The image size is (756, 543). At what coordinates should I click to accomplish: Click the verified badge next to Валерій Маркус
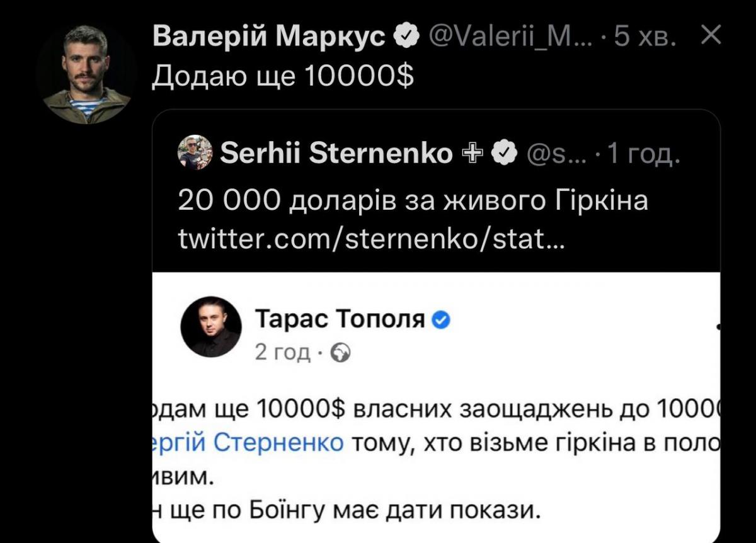[x=406, y=35]
